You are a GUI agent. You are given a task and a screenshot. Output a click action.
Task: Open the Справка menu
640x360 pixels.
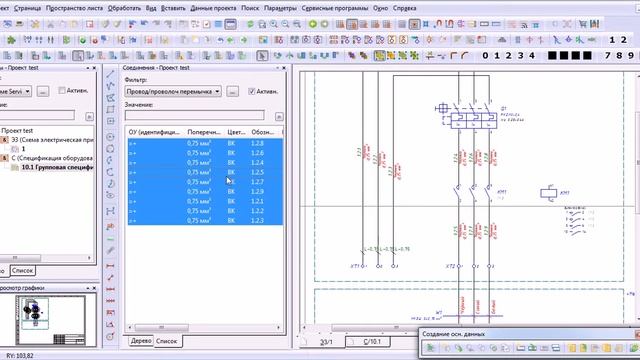tap(404, 8)
